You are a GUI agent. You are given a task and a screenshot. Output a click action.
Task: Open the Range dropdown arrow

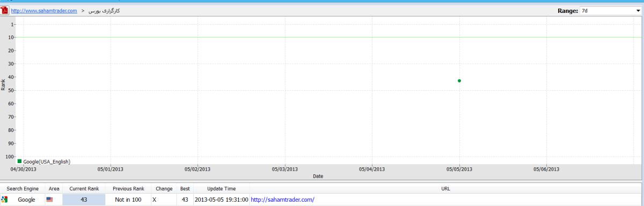coord(638,11)
